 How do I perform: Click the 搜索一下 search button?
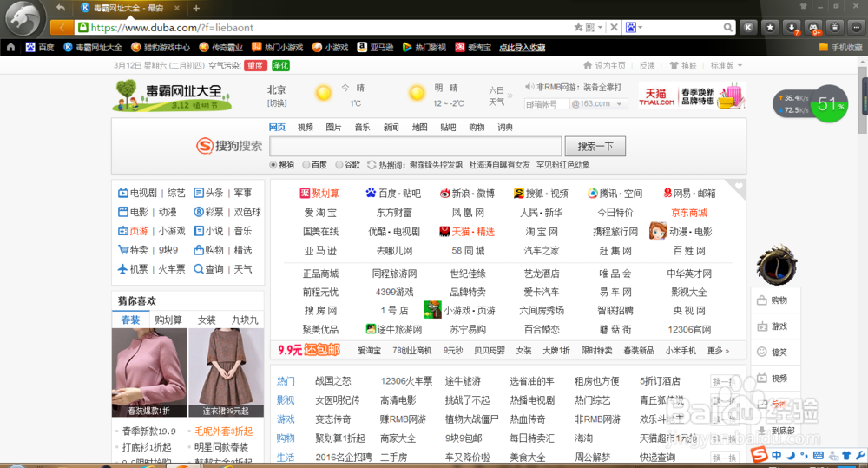point(595,146)
